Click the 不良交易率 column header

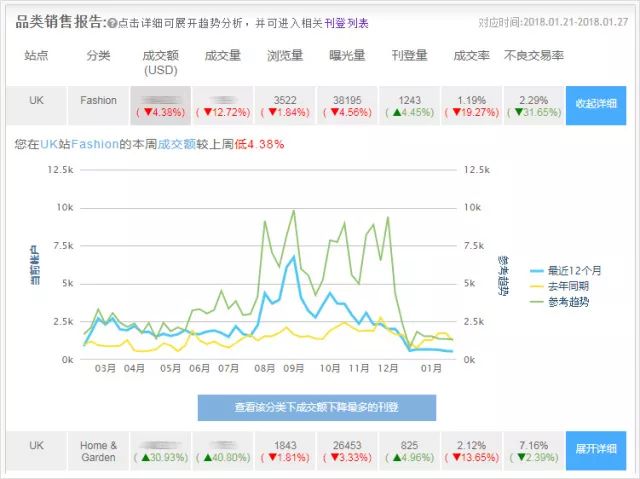[534, 55]
